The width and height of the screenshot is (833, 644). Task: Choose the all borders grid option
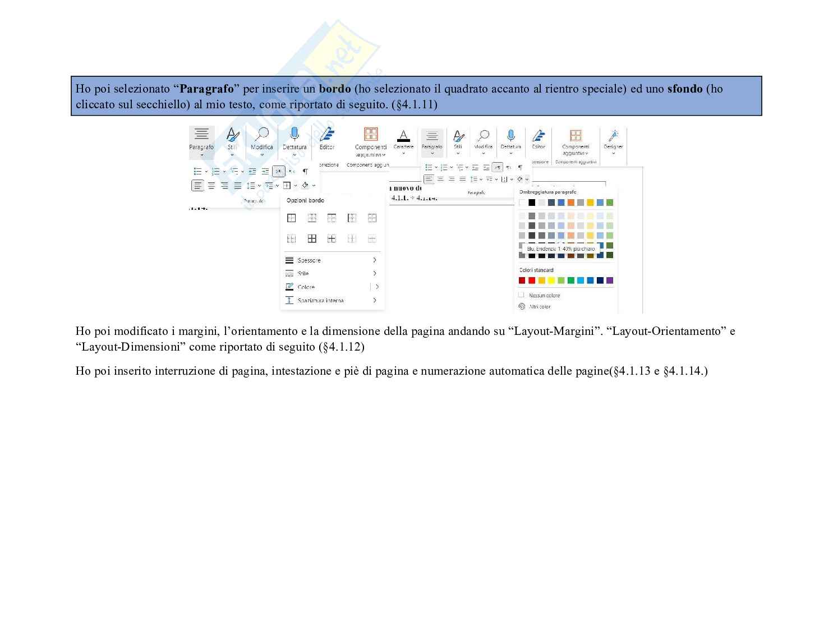point(312,239)
